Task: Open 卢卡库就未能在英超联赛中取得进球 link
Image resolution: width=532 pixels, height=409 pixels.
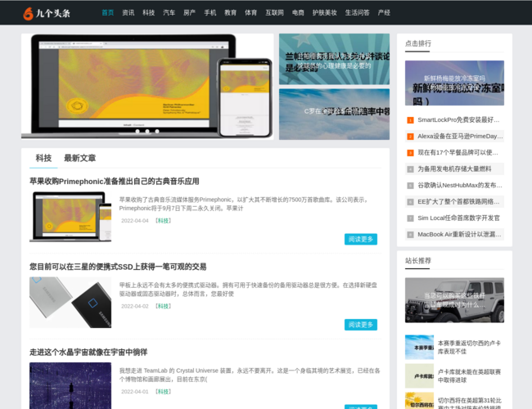Action: click(469, 375)
